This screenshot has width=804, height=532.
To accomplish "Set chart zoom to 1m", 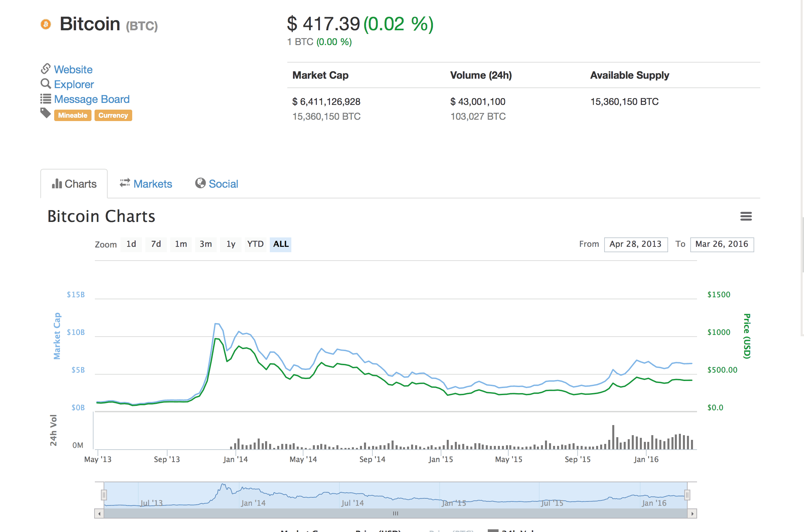I will pyautogui.click(x=181, y=244).
